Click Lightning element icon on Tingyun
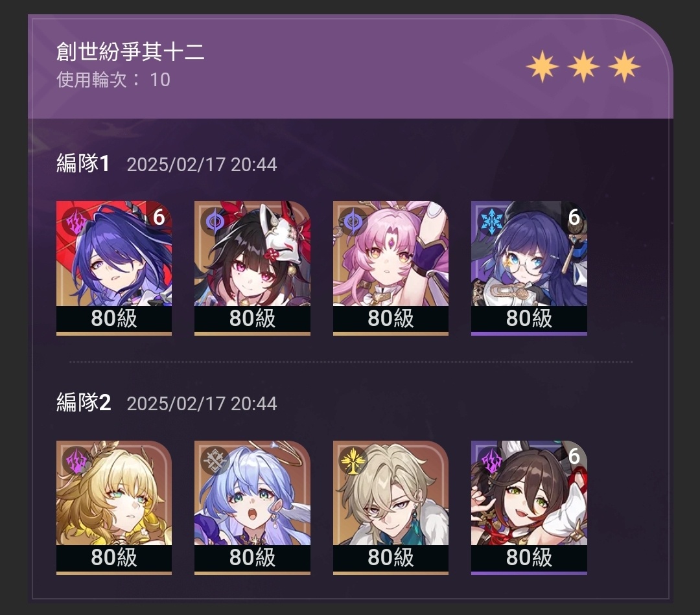This screenshot has width=700, height=615. click(x=491, y=461)
